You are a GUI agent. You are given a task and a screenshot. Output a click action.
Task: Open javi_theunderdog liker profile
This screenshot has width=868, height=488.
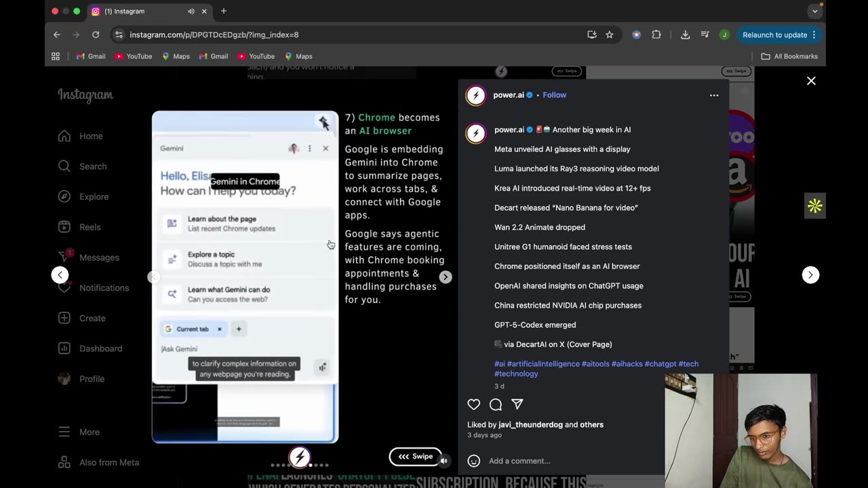coord(530,425)
